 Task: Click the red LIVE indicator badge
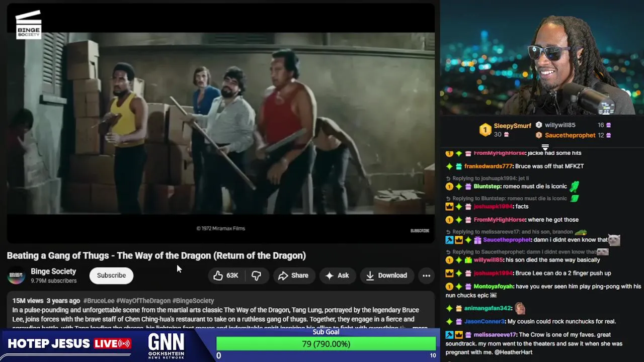click(x=113, y=344)
